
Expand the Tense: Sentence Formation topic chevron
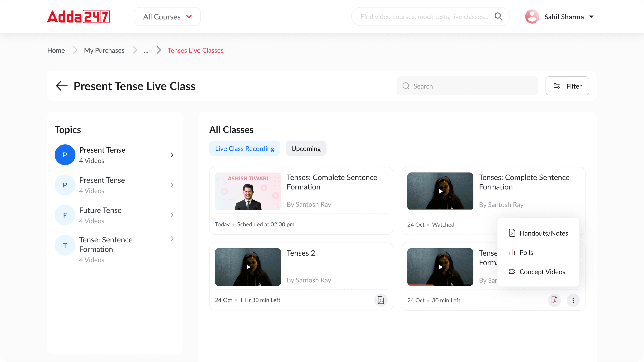point(172,239)
